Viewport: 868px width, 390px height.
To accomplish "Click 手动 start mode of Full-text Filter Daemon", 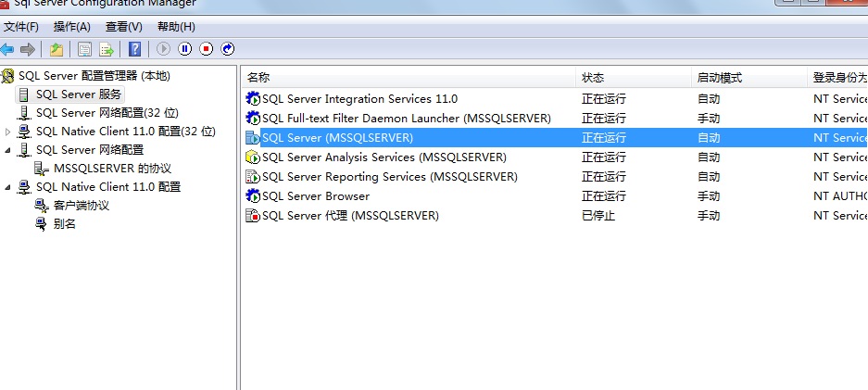I will [709, 119].
